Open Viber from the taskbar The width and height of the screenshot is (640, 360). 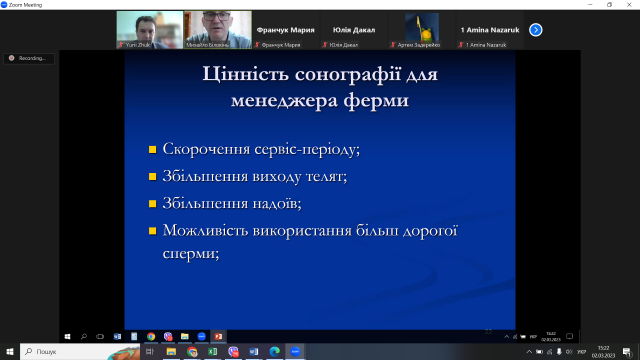(233, 351)
